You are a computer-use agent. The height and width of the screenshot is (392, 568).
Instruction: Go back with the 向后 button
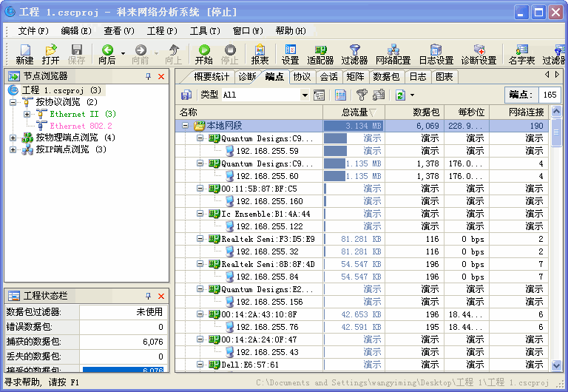(x=107, y=54)
